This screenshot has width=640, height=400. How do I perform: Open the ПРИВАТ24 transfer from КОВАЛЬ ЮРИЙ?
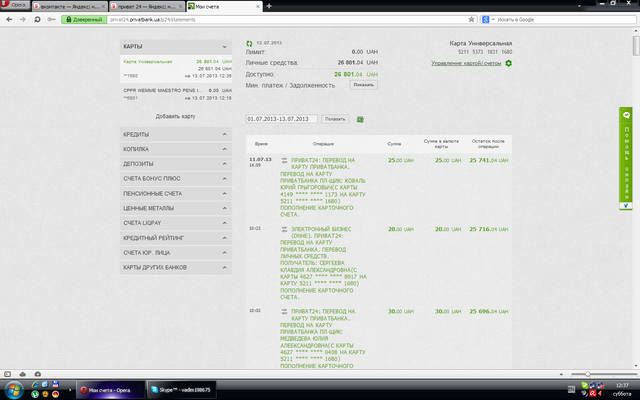(x=323, y=187)
